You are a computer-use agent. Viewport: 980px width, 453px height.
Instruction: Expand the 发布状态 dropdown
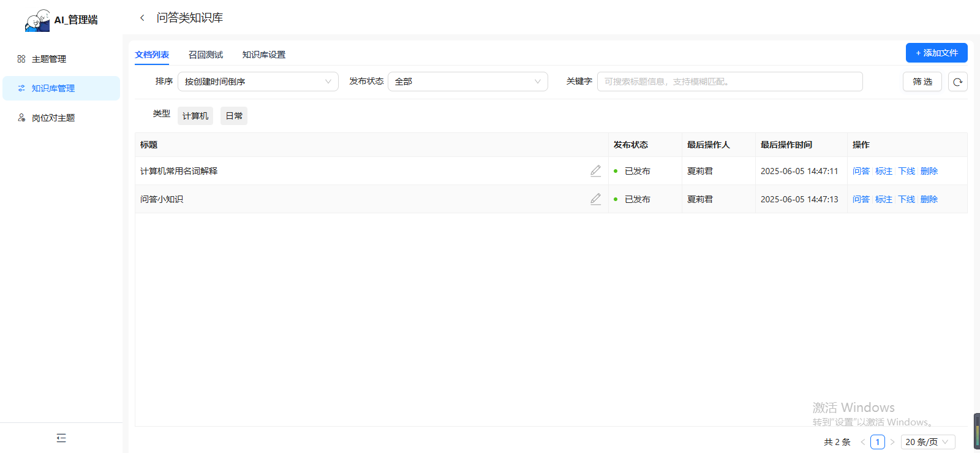[x=467, y=82]
